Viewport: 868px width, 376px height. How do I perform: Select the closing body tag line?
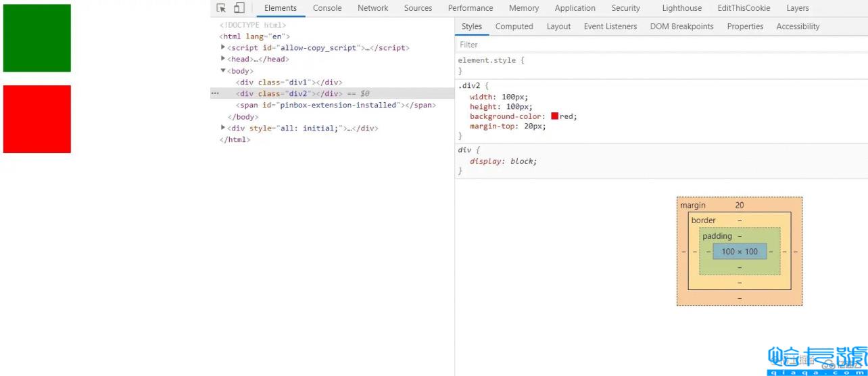click(x=243, y=117)
